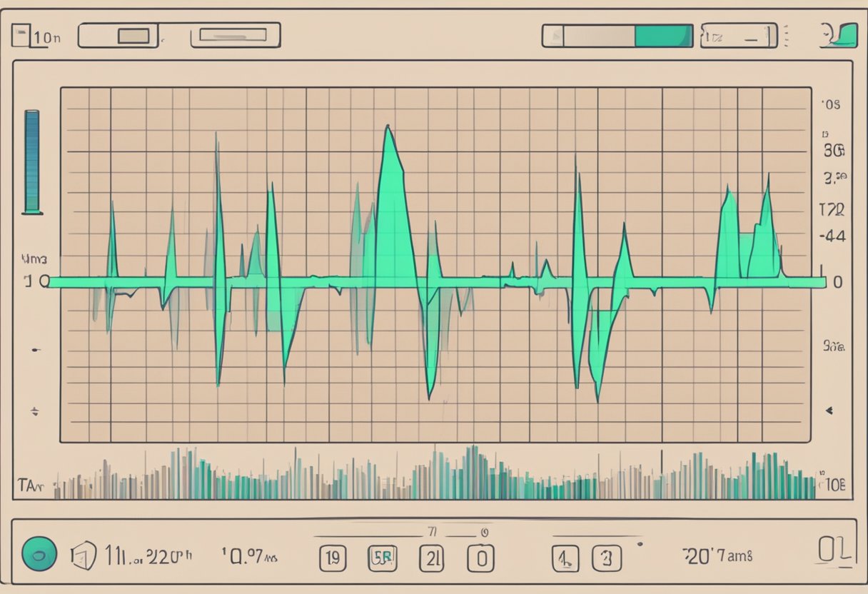This screenshot has height=594, width=868.
Task: Click the "21" button in bottom bar
Action: (x=432, y=558)
